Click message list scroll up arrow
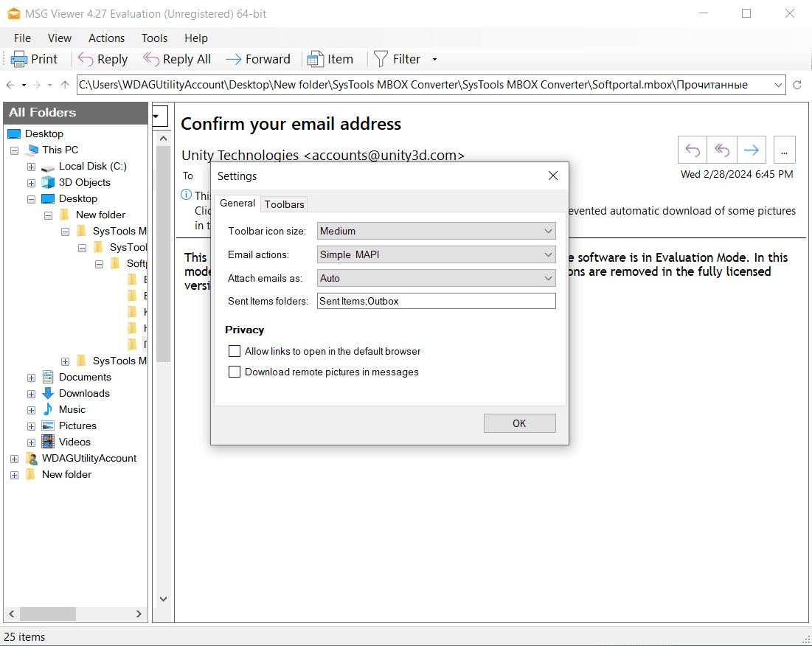This screenshot has height=646, width=812. 163,139
